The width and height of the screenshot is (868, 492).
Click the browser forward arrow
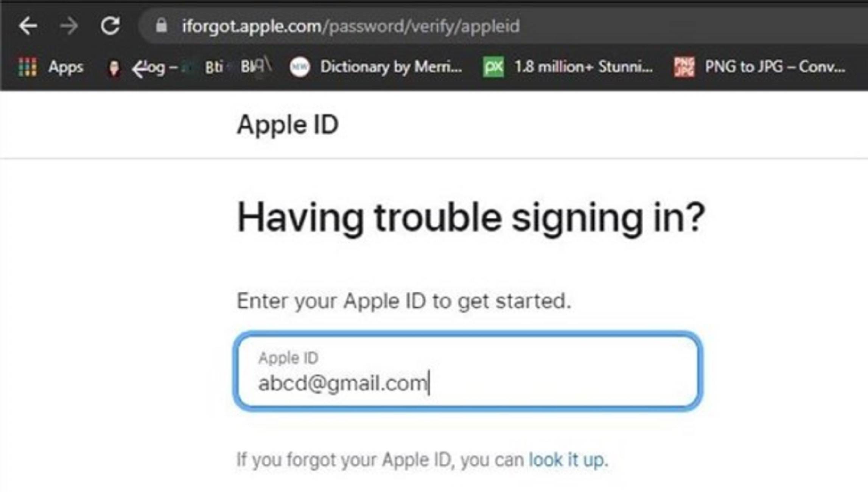click(x=69, y=26)
